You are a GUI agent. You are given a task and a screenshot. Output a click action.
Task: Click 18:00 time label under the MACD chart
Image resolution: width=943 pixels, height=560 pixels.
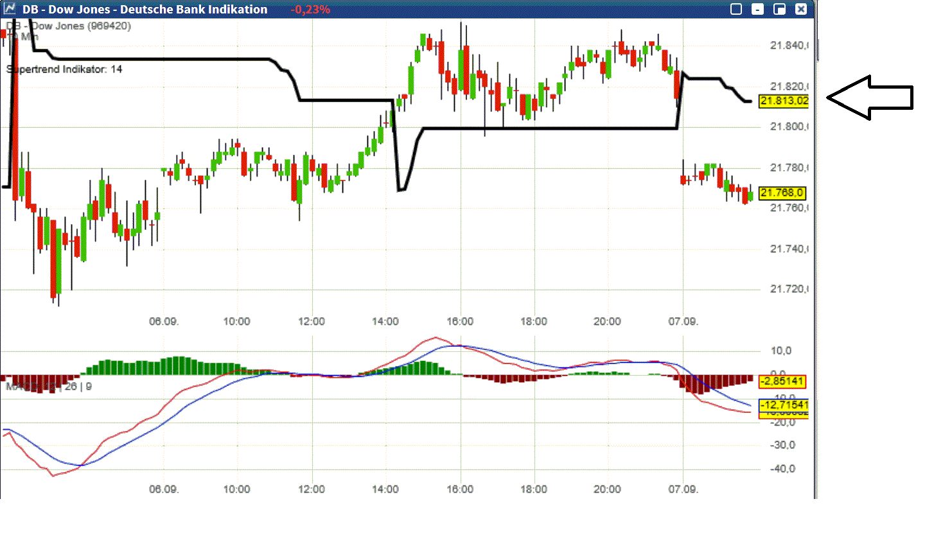pyautogui.click(x=534, y=489)
